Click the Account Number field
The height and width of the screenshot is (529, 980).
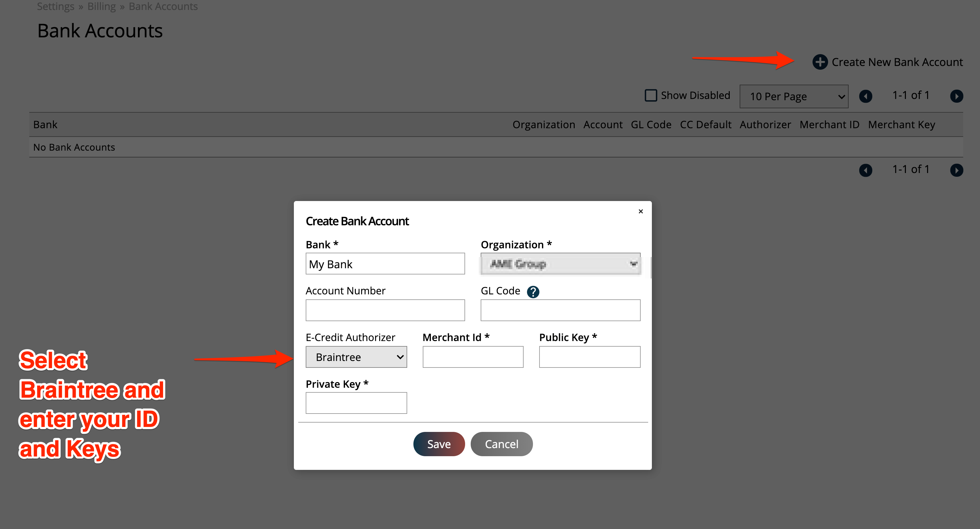[385, 310]
